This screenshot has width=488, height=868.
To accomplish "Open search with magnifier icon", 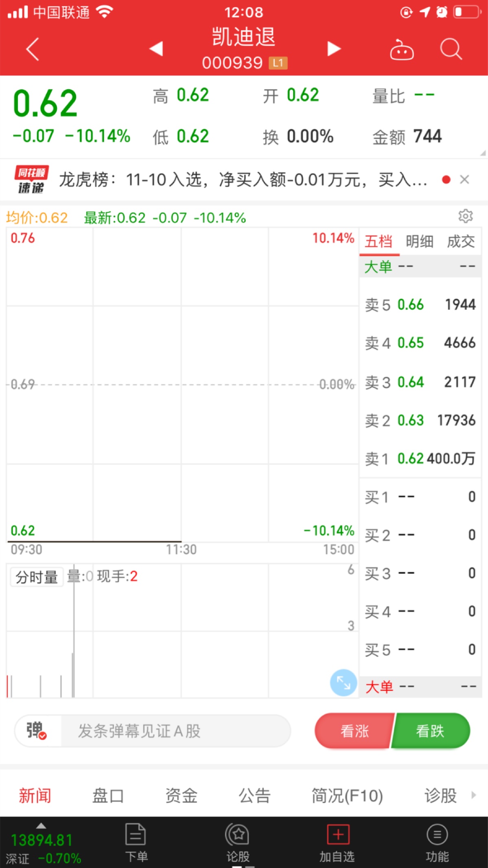I will pos(451,49).
